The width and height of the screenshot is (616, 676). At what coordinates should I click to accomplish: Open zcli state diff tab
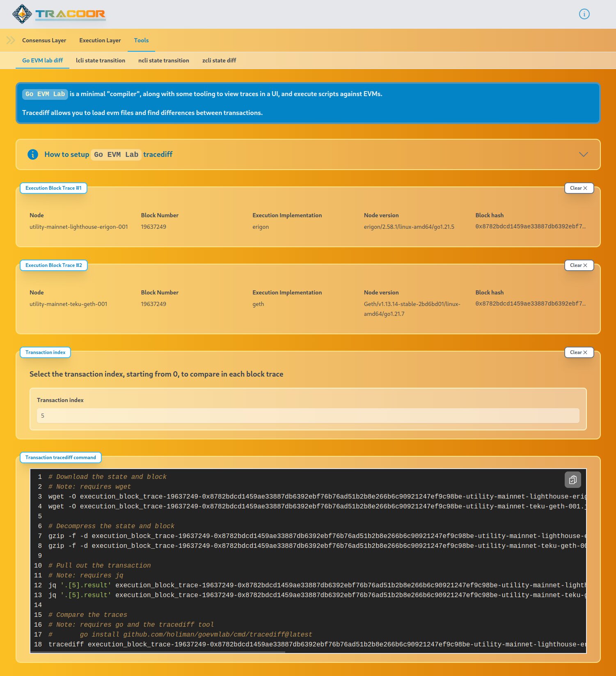tap(219, 60)
